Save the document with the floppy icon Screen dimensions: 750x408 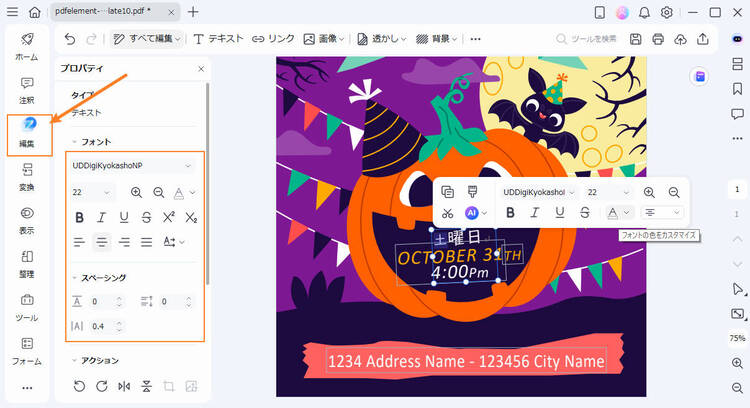[635, 39]
